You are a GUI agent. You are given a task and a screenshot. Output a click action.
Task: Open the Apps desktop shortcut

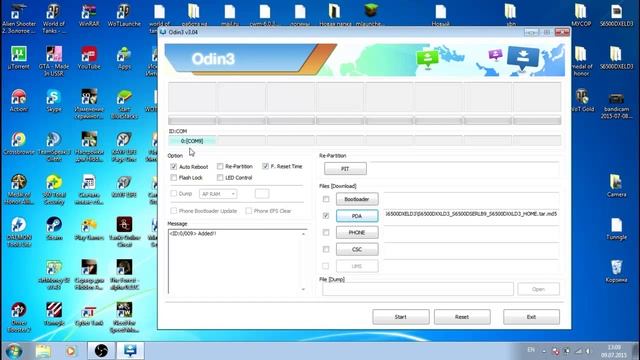point(124,58)
